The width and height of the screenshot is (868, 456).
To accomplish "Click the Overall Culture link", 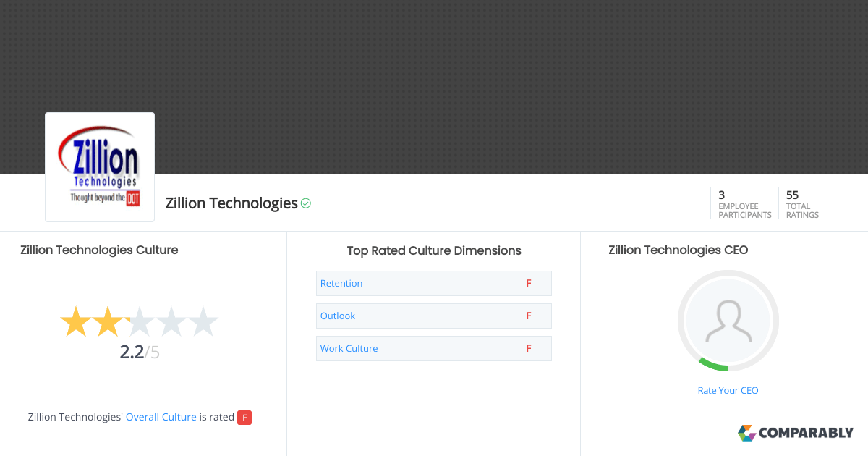I will click(x=161, y=417).
